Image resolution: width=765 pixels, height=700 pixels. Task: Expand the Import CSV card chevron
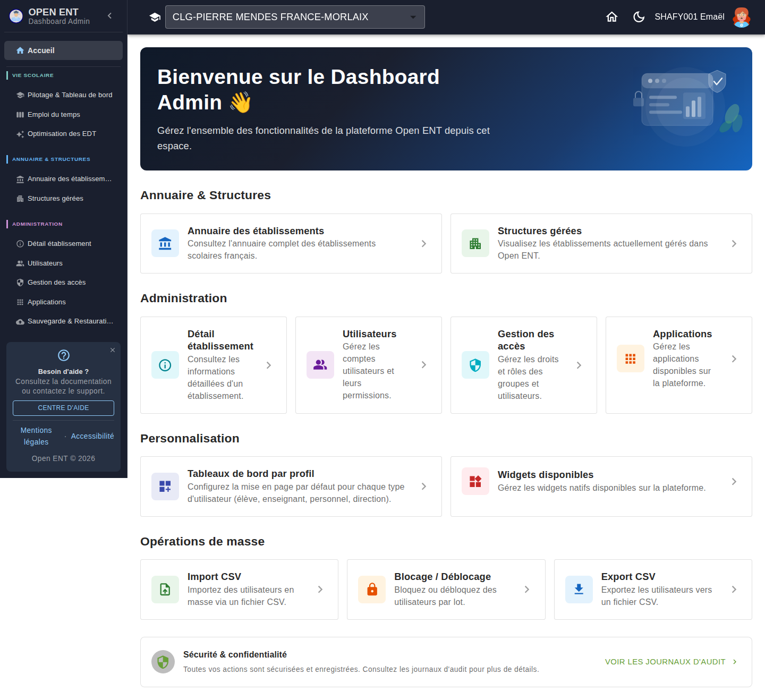320,590
